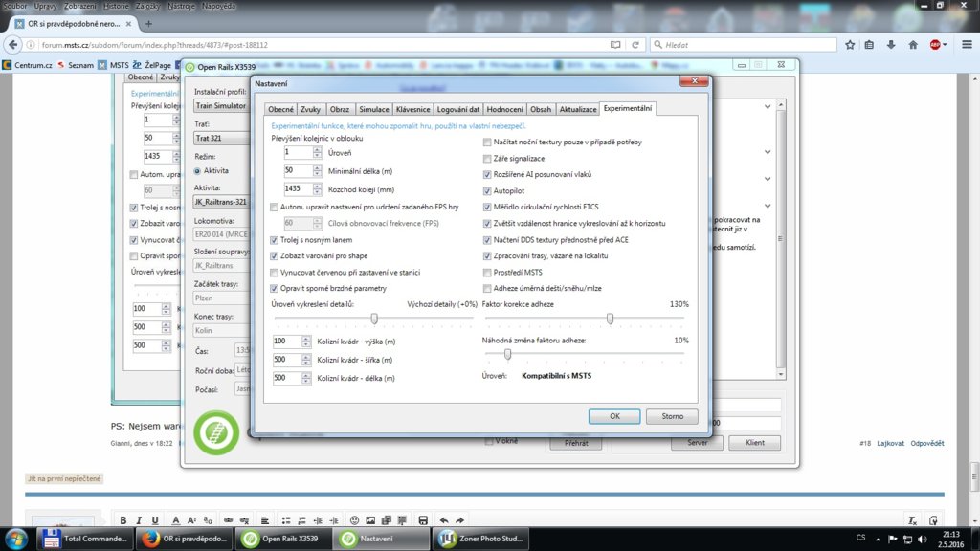Open the Aktualizace tab
The width and height of the screenshot is (980, 551).
tap(577, 109)
